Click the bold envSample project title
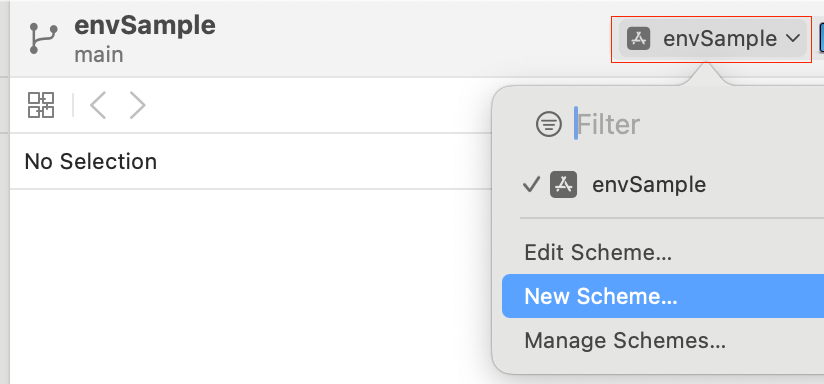The height and width of the screenshot is (384, 824). pyautogui.click(x=145, y=26)
